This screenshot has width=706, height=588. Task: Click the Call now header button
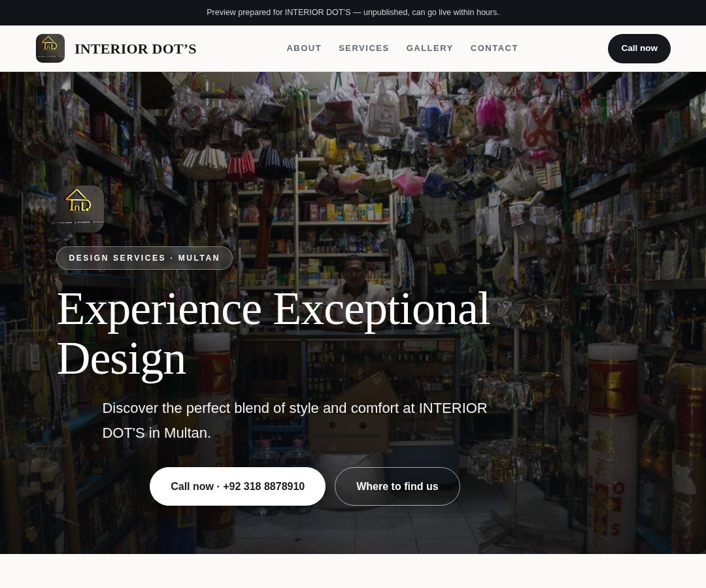[x=639, y=48]
